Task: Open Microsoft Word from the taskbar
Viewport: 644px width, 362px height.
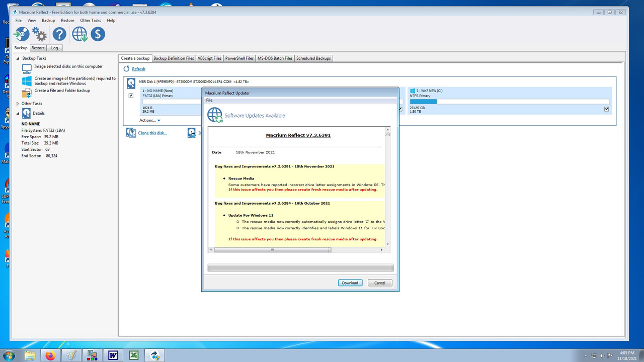Action: click(113, 355)
